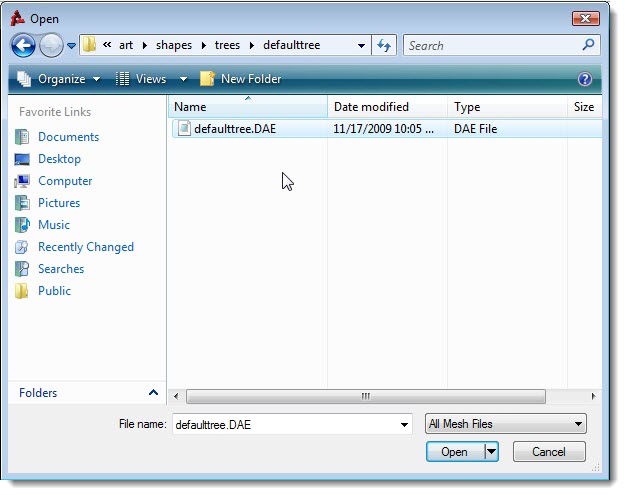Create a New Folder
Viewport: 625px width, 495px height.
point(241,79)
